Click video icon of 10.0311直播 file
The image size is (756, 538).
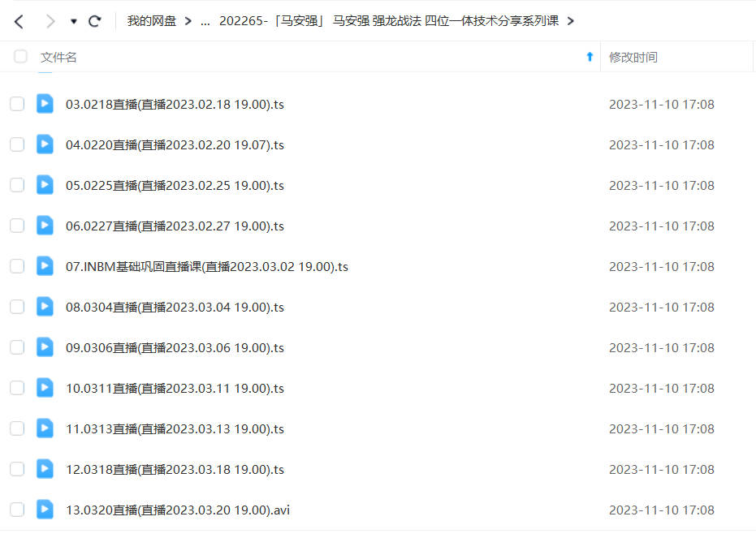coord(45,387)
